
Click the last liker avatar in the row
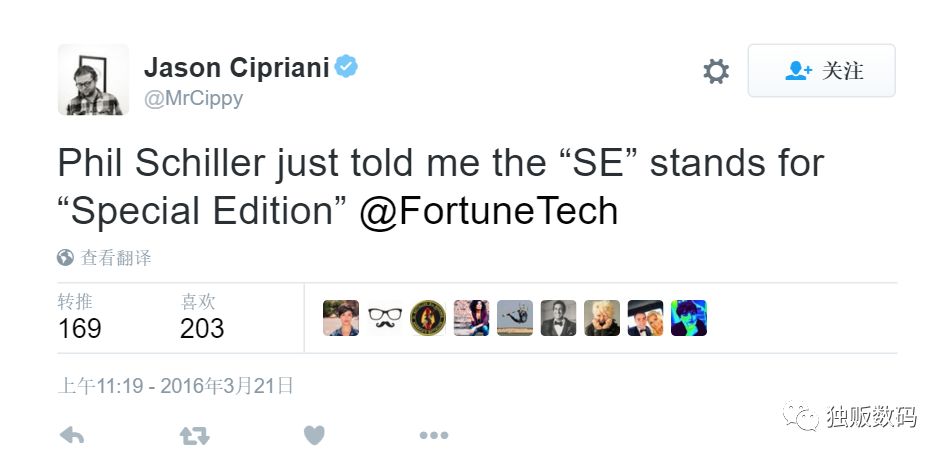pos(689,318)
